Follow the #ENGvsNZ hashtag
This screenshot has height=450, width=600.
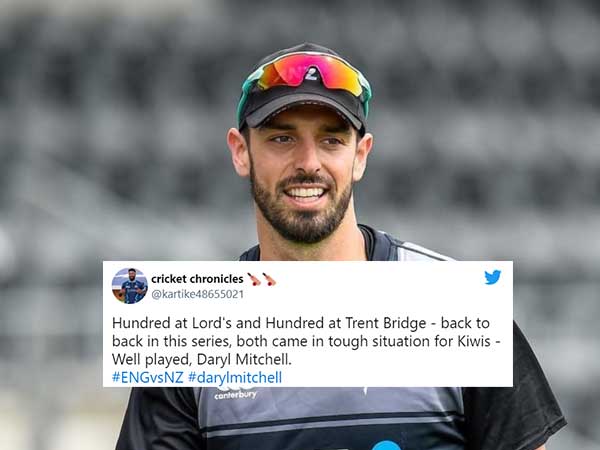(148, 377)
